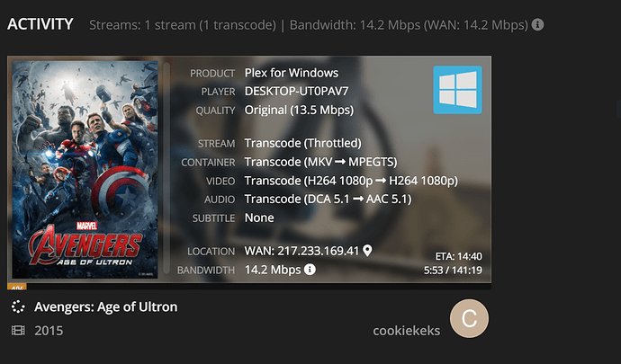Screen dimensions: 621x364
Task: Open the Avengers: Age of Ultron title link
Action: pos(105,306)
